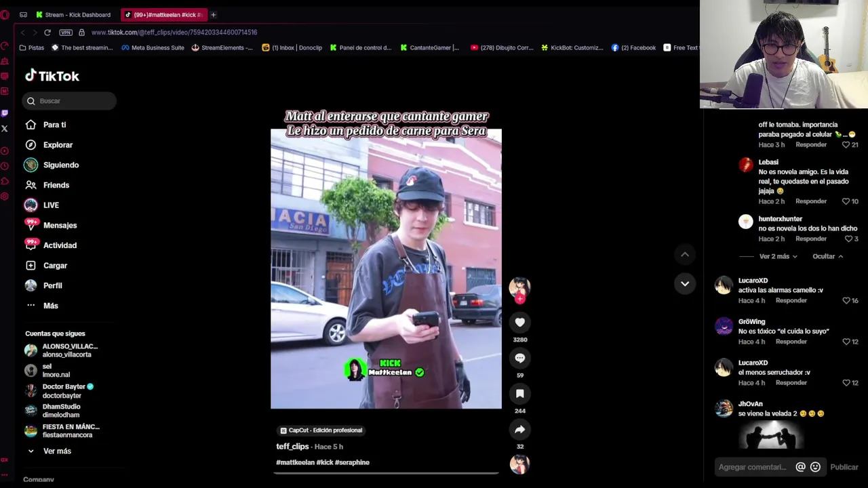Open the #mattkeelan hashtag
Screen dimensions: 868x488
(x=295, y=462)
